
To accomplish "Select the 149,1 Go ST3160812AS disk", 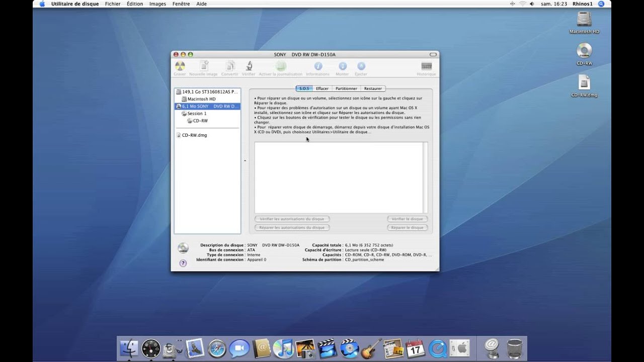I will [x=207, y=92].
